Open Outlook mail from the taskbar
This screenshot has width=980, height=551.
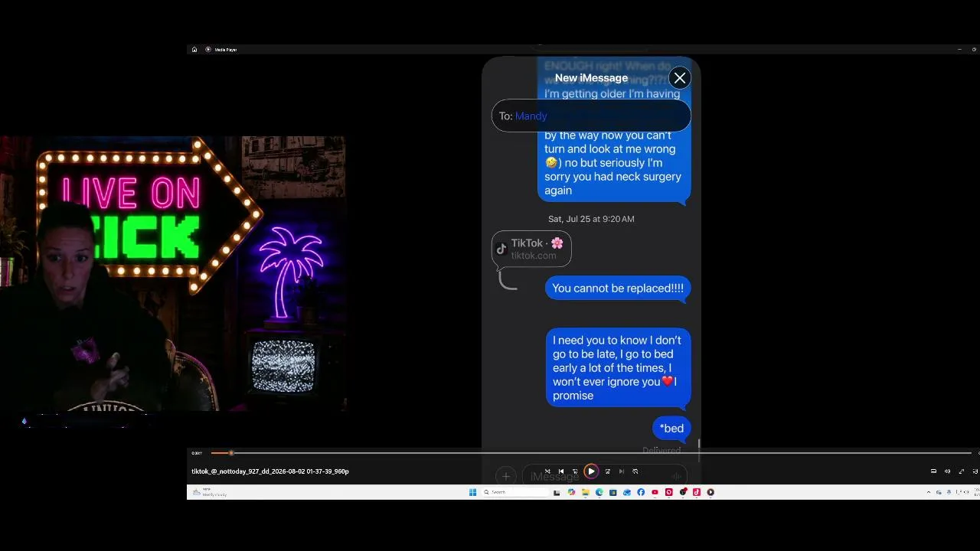(627, 492)
